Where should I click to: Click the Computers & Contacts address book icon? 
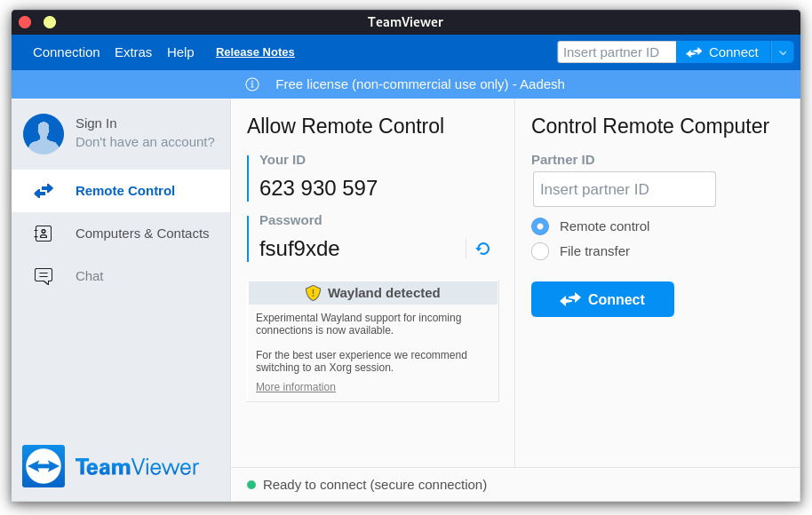tap(44, 234)
